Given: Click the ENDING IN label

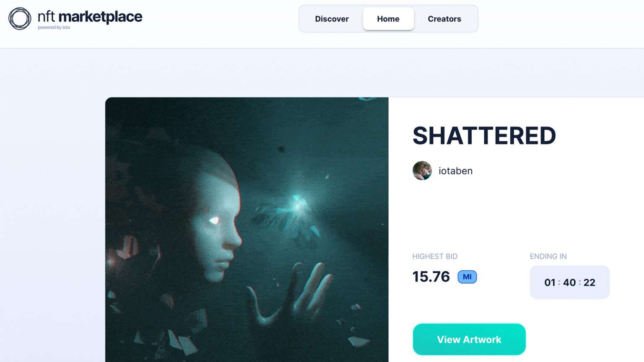Looking at the screenshot, I should tap(548, 256).
